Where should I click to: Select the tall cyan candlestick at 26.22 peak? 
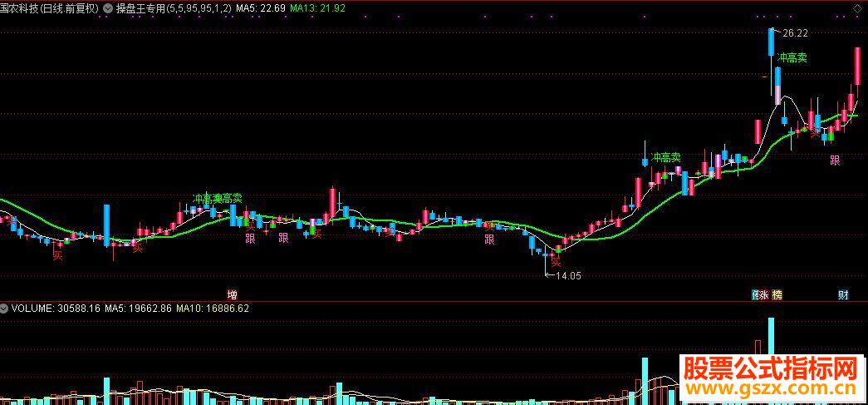click(x=771, y=42)
